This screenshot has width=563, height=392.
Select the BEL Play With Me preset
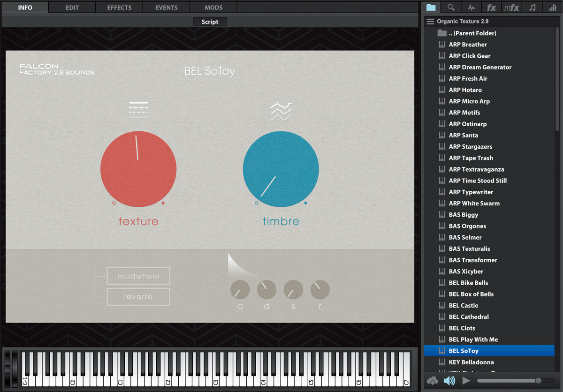point(489,339)
